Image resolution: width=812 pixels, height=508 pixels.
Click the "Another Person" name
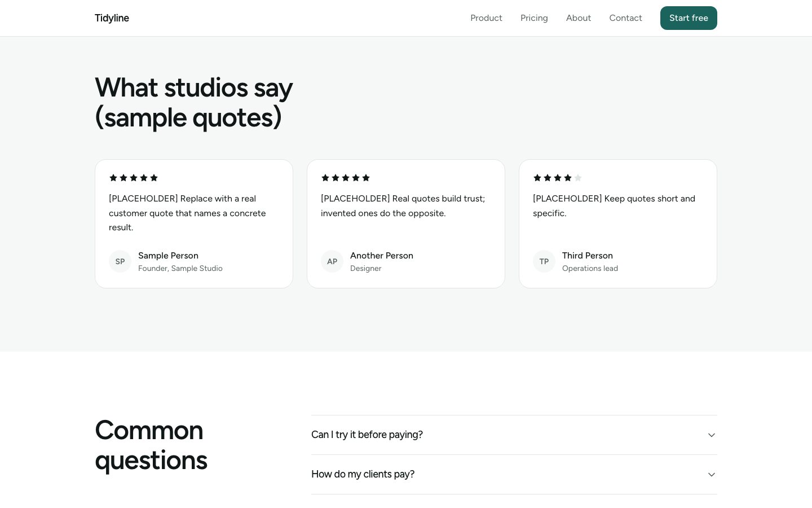[382, 256]
